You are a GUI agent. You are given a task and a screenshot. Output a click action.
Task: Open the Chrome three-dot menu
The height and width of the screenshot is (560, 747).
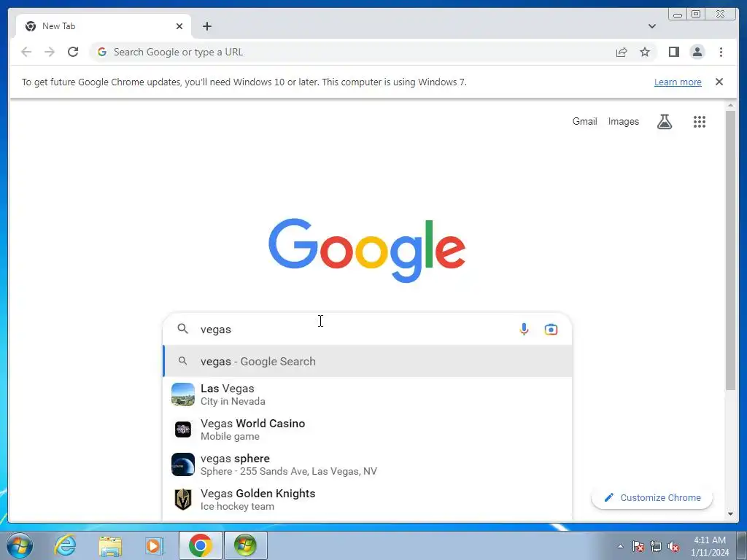click(x=721, y=52)
